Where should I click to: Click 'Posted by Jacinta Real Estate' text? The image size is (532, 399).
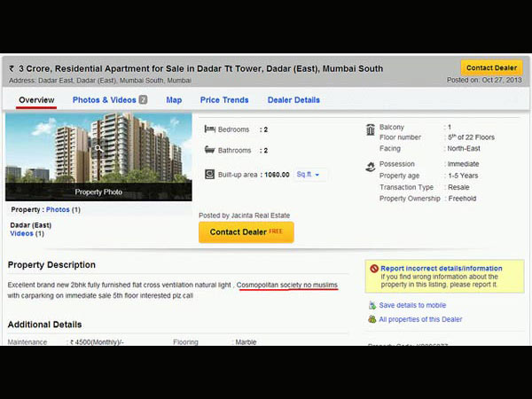[245, 215]
